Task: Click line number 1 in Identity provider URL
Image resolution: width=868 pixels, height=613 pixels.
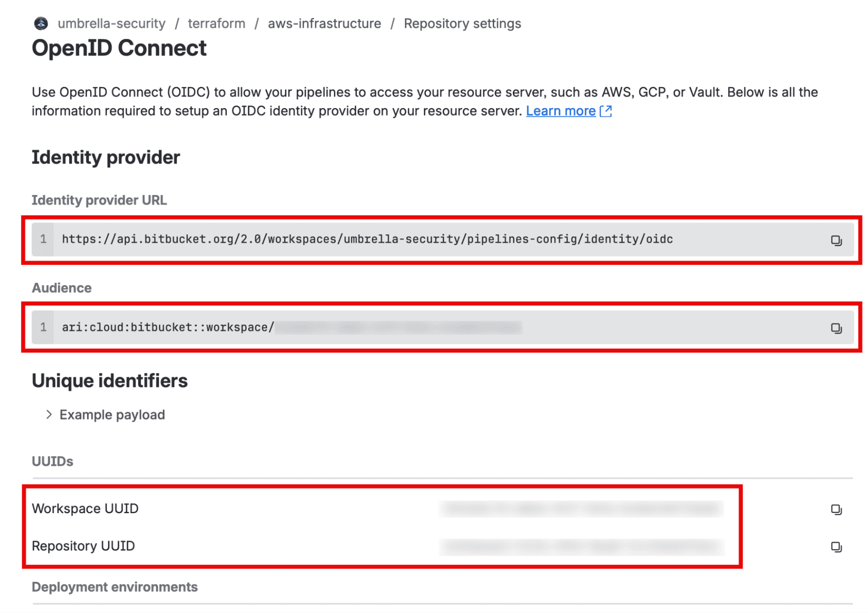Action: (x=43, y=239)
